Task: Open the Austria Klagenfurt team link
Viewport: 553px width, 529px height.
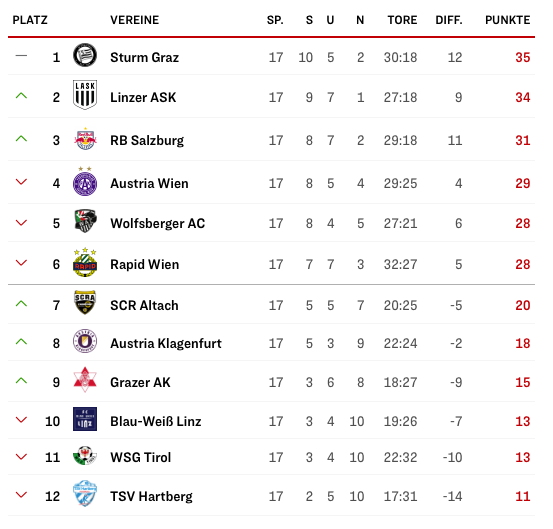Action: click(x=166, y=343)
